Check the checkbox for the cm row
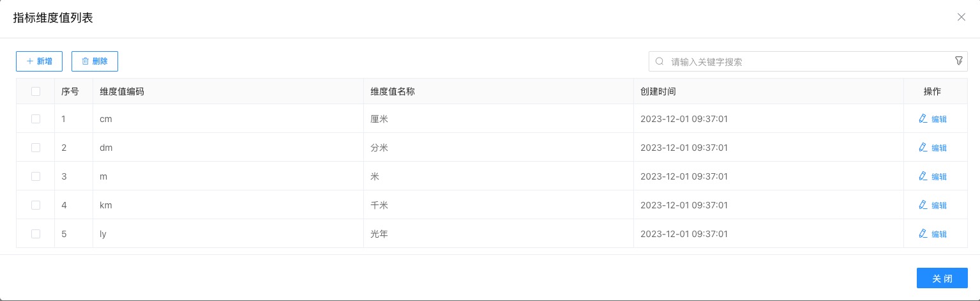Viewport: 980px width, 301px height. pos(36,119)
